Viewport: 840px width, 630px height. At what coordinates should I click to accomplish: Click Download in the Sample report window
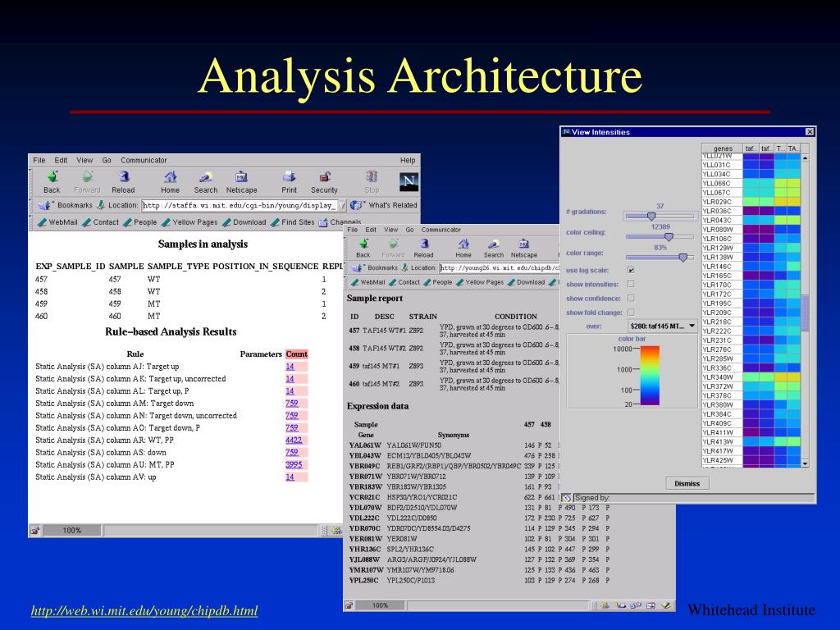[526, 282]
